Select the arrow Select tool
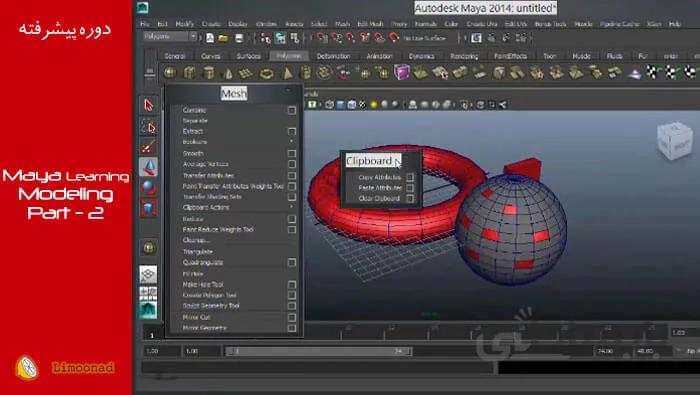The width and height of the screenshot is (700, 395). pyautogui.click(x=149, y=105)
